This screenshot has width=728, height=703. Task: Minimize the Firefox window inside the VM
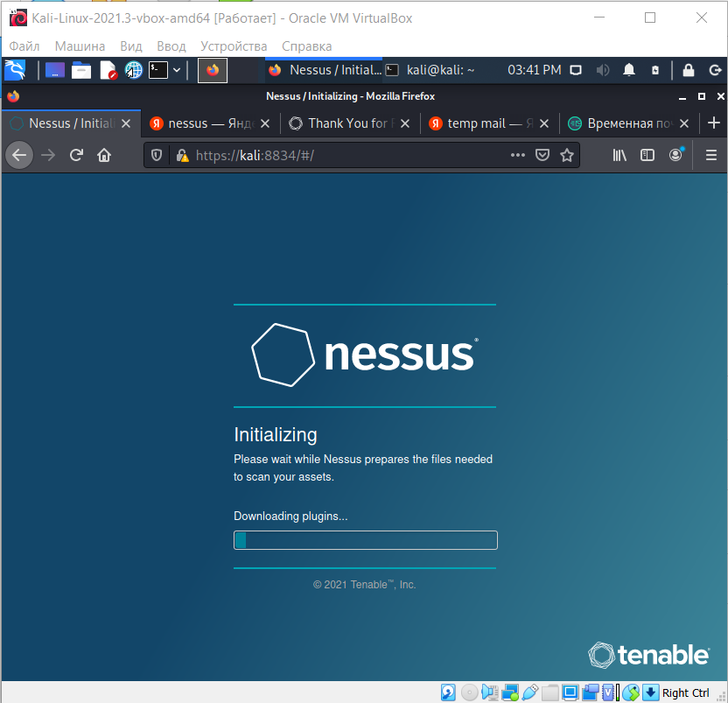[682, 96]
